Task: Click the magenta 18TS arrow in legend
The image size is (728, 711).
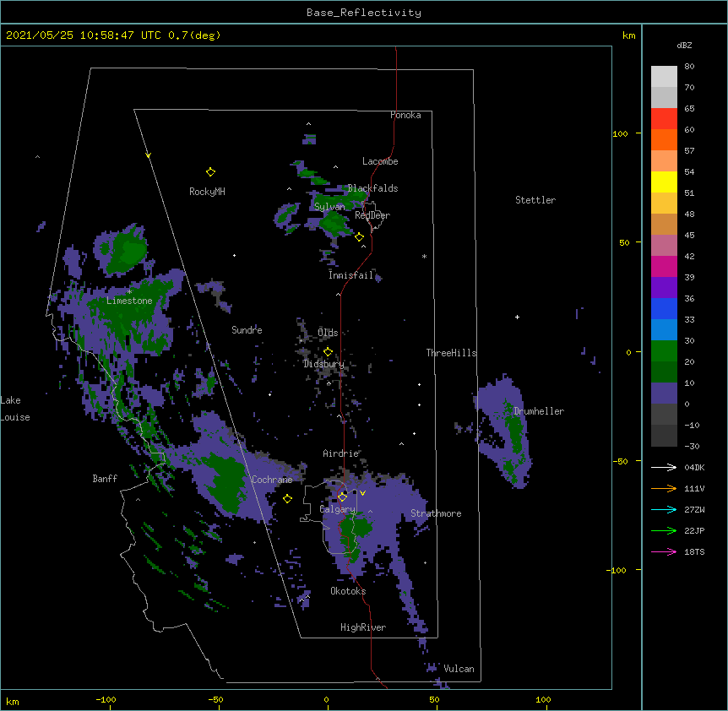Action: [x=664, y=551]
